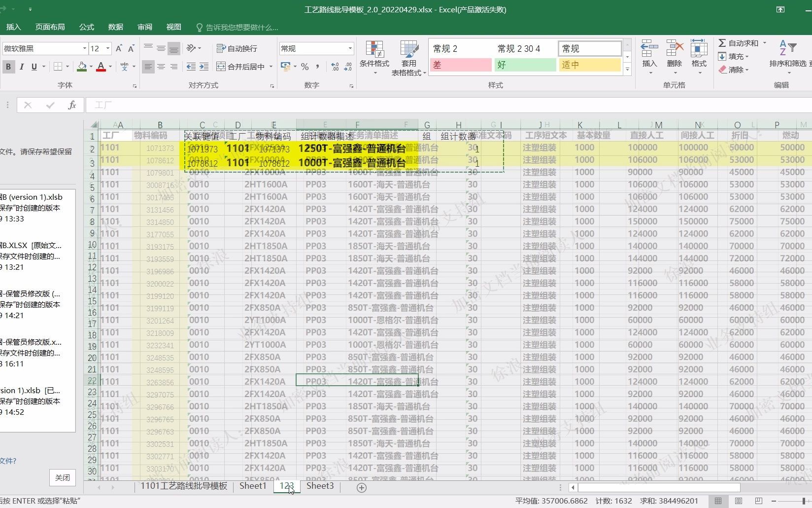Decrease font size with smaller A
The width and height of the screenshot is (812, 508).
point(131,48)
